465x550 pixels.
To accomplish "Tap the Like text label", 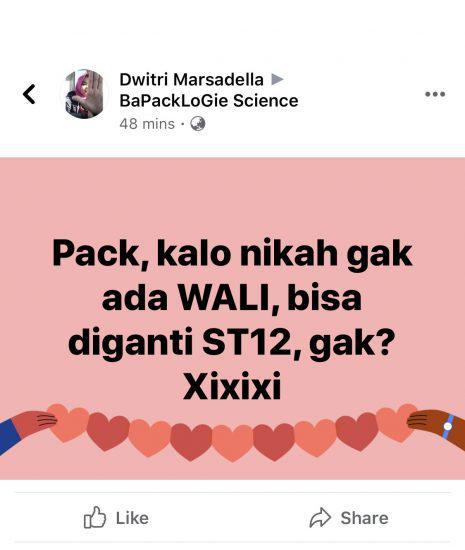I will click(x=132, y=518).
